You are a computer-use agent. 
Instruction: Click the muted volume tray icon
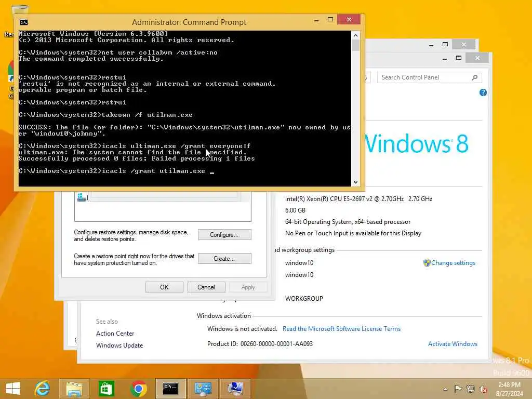click(483, 389)
